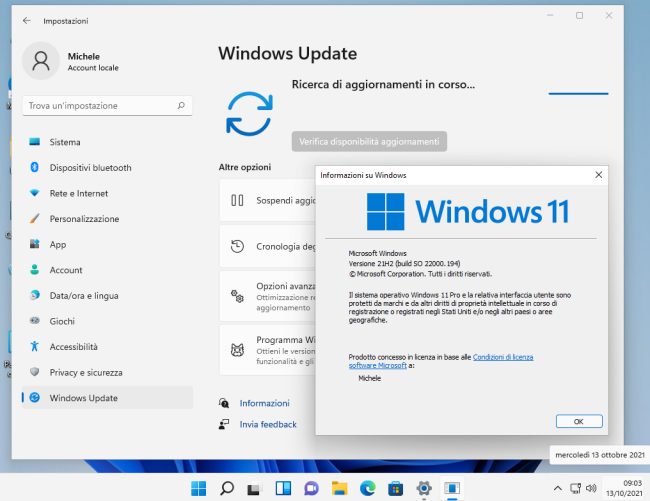650x501 pixels.
Task: Click the Rete e Internet wifi icon
Action: [34, 193]
